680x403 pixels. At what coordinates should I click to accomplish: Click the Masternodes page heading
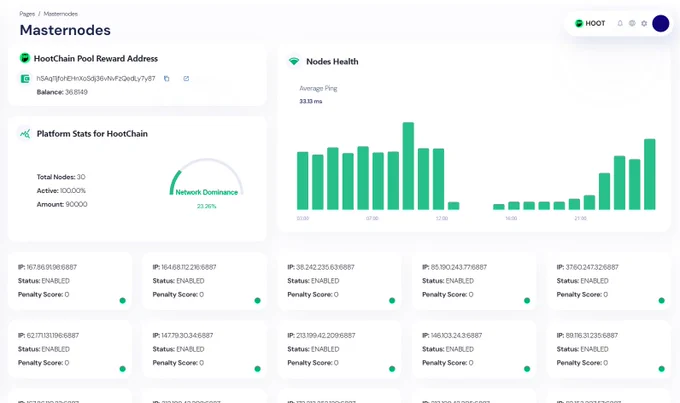(x=65, y=30)
